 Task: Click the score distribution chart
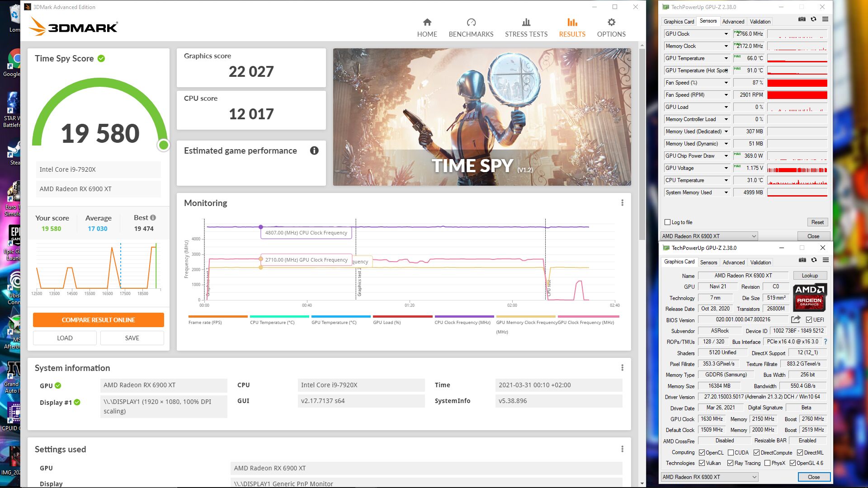pyautogui.click(x=98, y=269)
